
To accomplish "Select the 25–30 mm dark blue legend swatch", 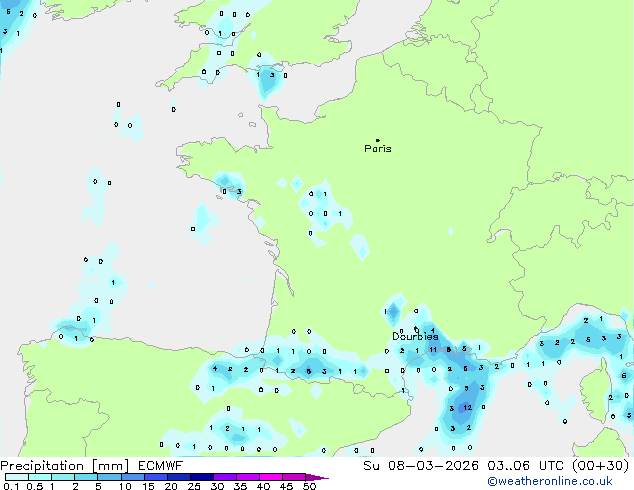I will tap(202, 477).
